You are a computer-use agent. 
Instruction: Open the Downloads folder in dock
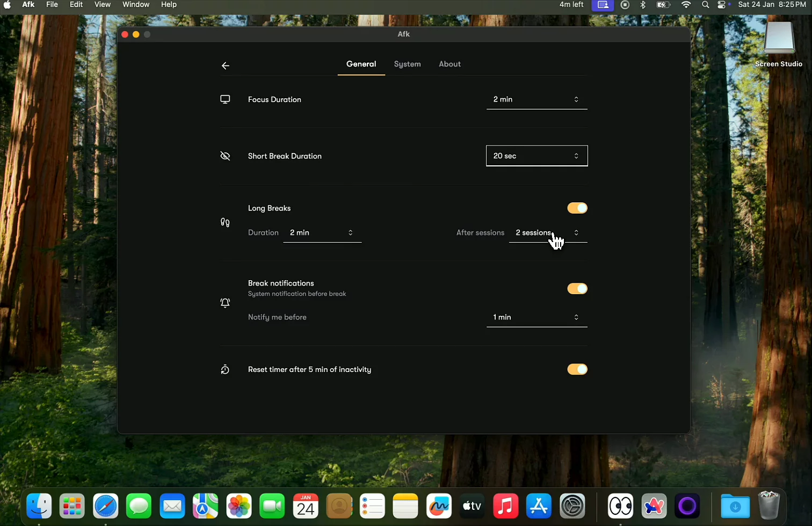pyautogui.click(x=735, y=506)
